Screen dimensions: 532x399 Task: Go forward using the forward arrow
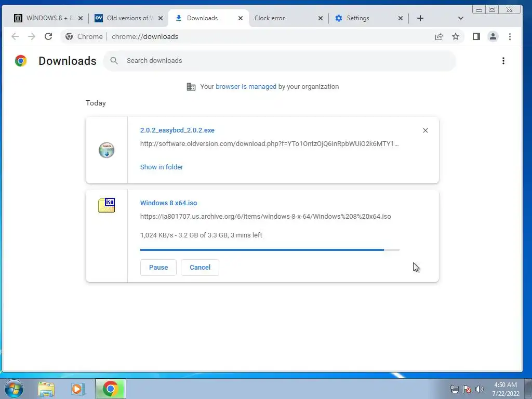coord(32,36)
